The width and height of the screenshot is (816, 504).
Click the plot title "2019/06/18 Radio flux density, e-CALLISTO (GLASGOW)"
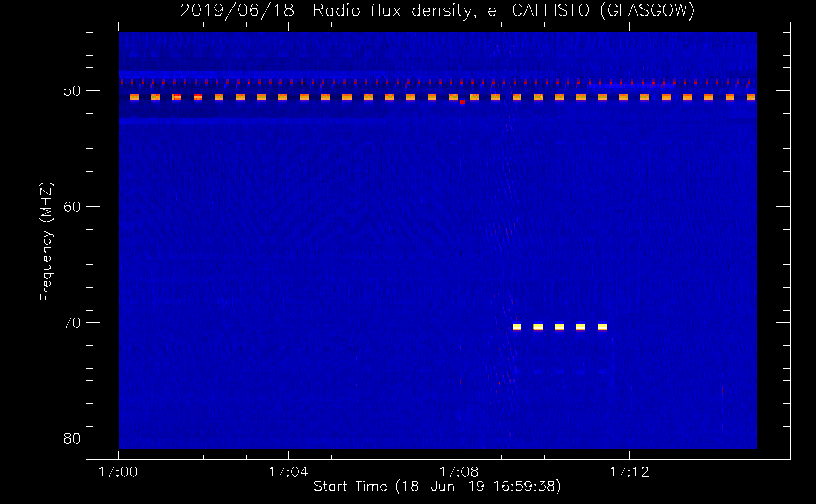[437, 10]
